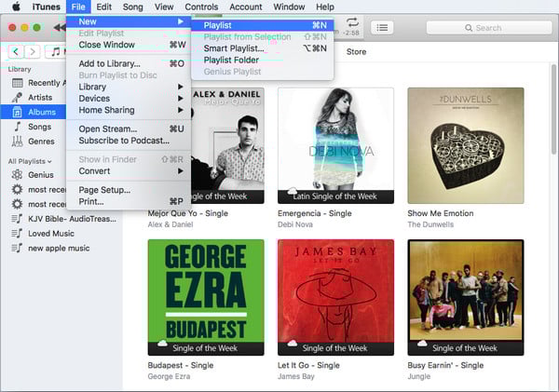Select Add to Library… menu item
The height and width of the screenshot is (392, 559).
(129, 63)
